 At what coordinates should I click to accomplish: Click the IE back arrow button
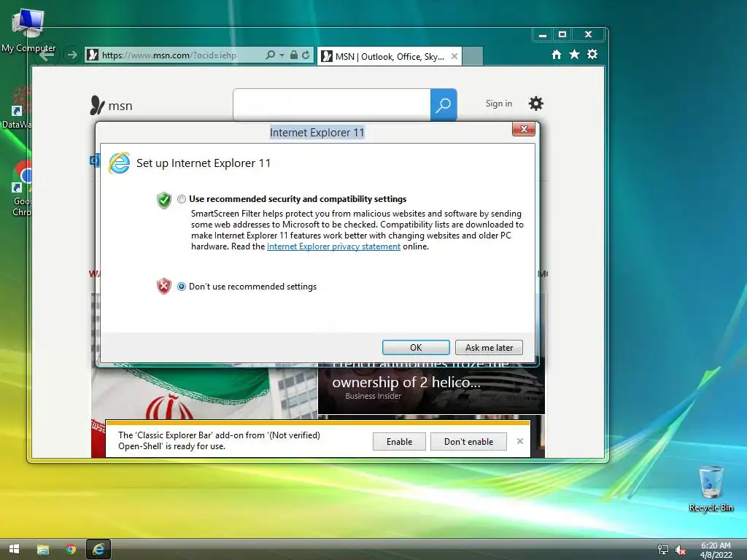[46, 55]
